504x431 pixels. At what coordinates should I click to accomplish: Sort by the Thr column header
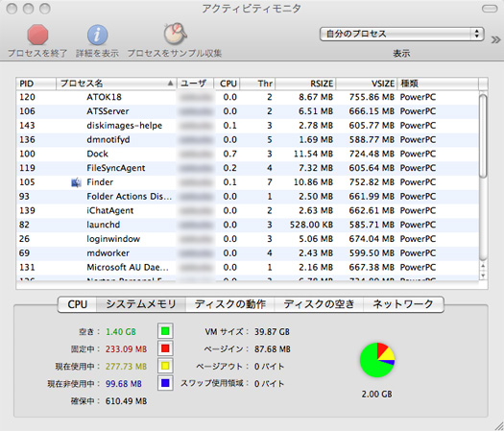click(x=257, y=84)
